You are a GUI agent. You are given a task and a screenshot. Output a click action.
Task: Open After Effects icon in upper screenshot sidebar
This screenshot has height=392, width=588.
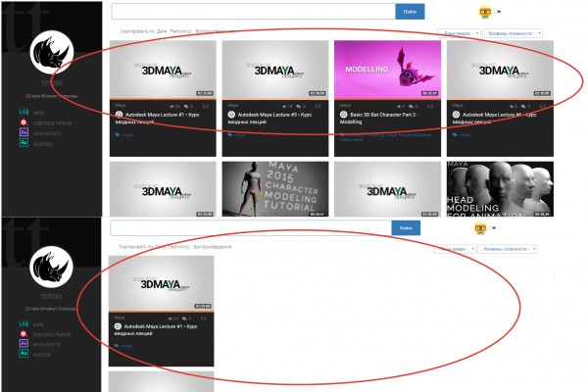(x=24, y=132)
